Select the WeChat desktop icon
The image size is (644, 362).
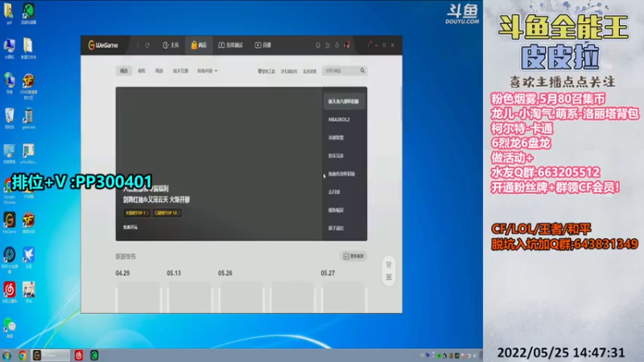[x=10, y=327]
